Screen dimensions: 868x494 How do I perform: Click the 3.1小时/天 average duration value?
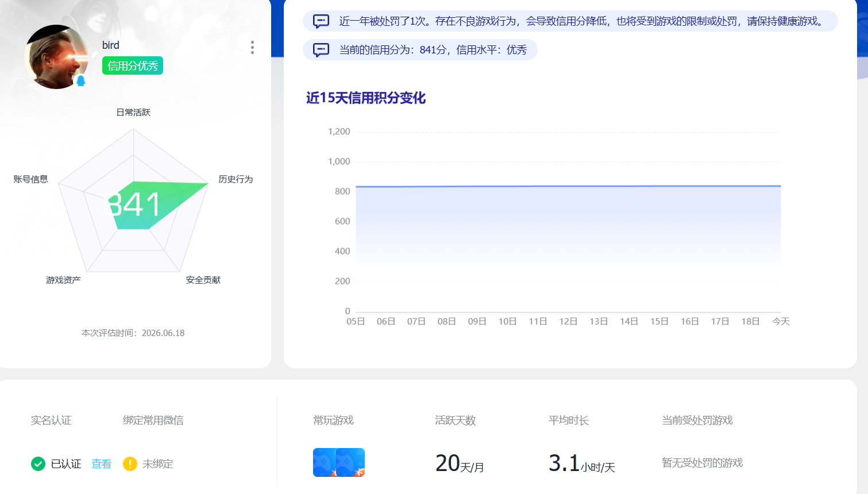582,463
